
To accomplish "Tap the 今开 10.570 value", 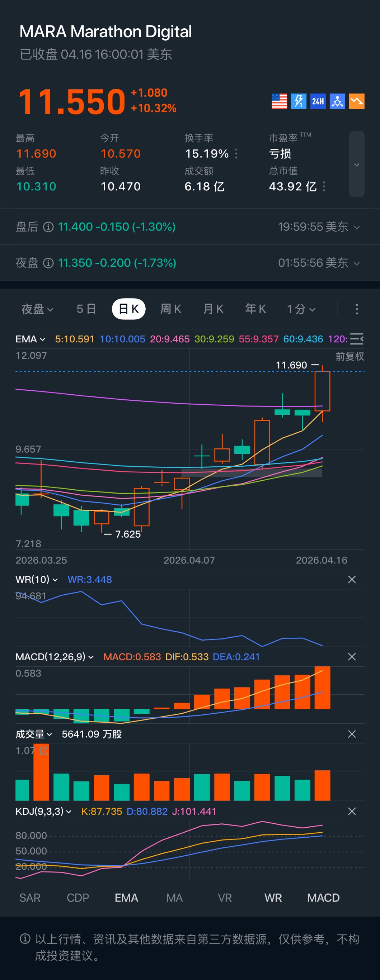I will 121,154.
